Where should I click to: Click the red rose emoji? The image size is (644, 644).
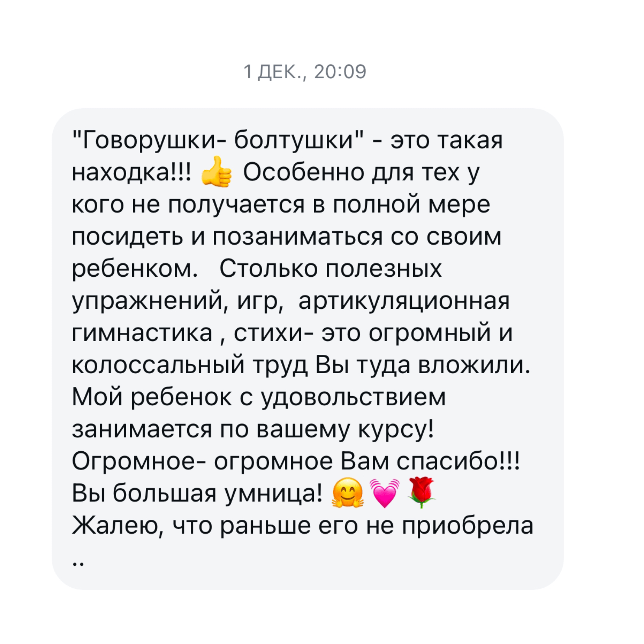pyautogui.click(x=421, y=493)
